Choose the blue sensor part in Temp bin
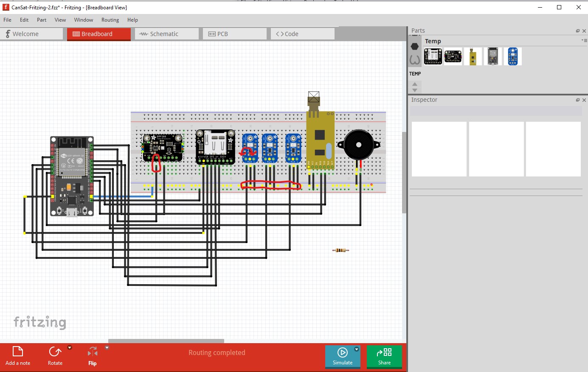 point(512,56)
